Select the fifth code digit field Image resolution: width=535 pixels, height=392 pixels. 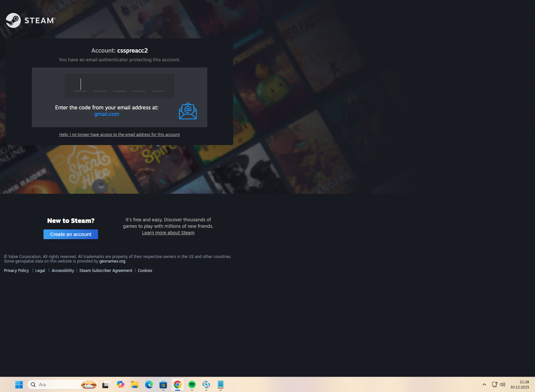click(x=159, y=85)
